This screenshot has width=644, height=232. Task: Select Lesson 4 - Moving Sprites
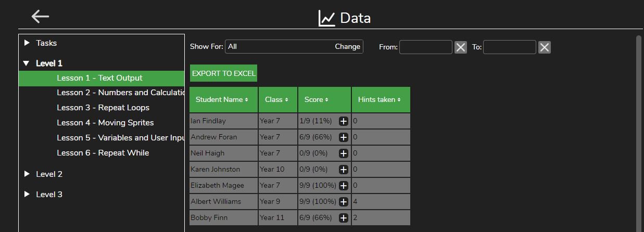(105, 123)
